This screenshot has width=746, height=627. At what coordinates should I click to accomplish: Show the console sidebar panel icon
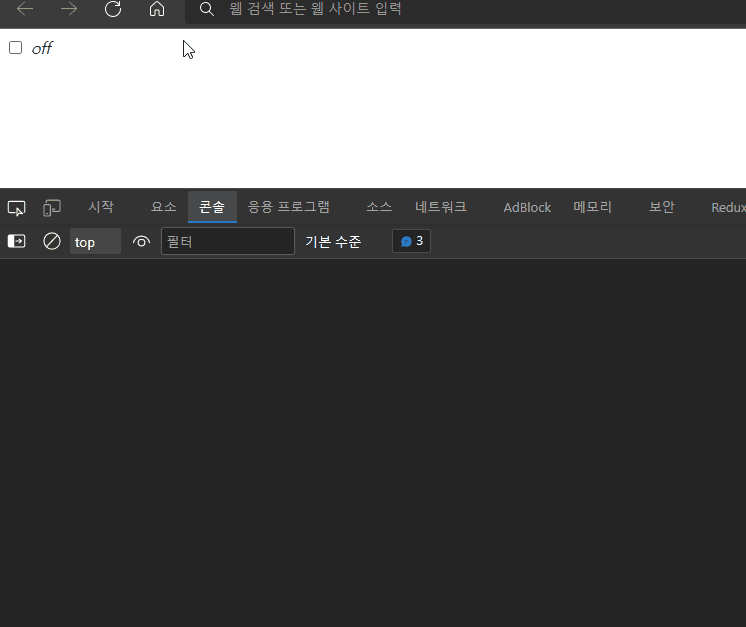(17, 241)
